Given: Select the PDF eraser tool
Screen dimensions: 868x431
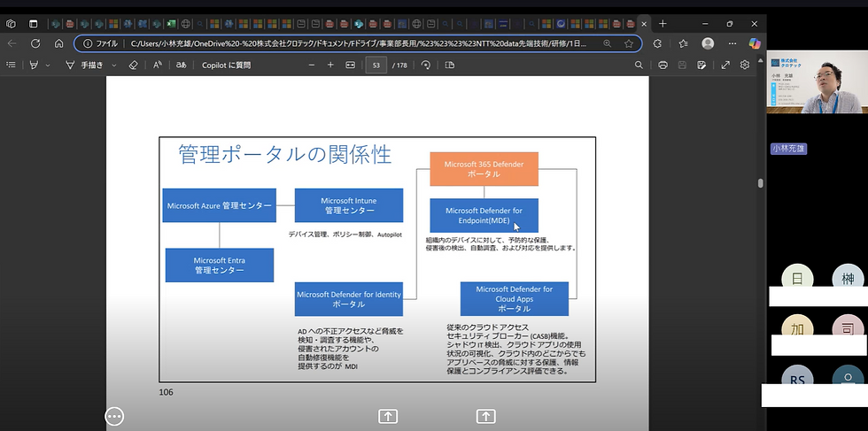Looking at the screenshot, I should (133, 65).
